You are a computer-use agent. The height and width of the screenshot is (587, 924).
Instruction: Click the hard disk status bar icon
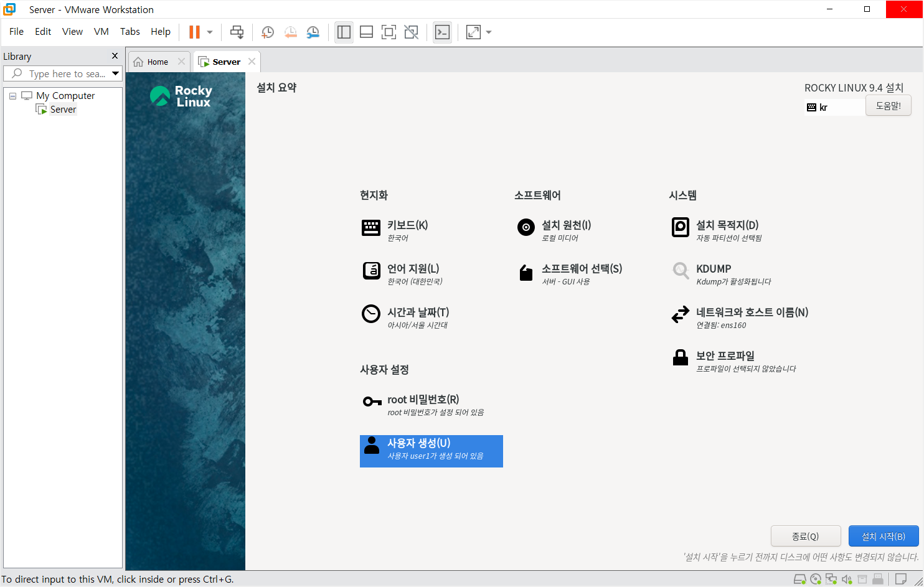click(x=799, y=580)
